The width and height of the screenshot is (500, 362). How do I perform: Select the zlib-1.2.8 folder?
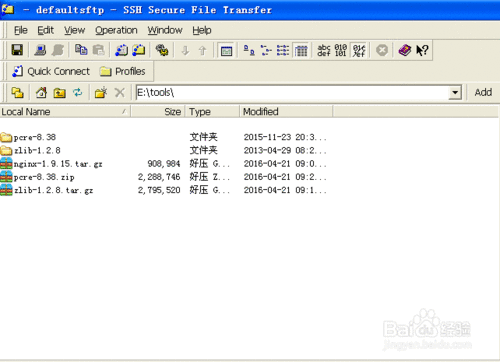(31, 151)
